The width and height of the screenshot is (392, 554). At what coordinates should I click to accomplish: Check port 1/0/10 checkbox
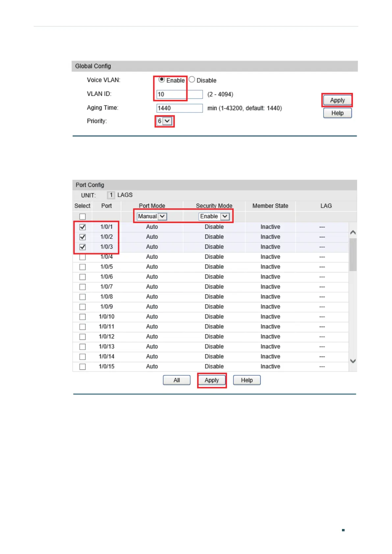(83, 317)
